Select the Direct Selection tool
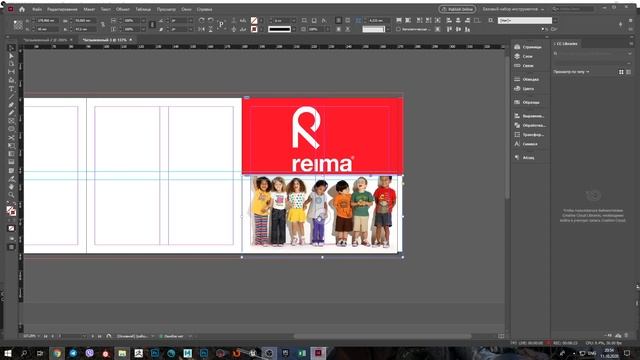This screenshot has width=640, height=360. point(11,56)
